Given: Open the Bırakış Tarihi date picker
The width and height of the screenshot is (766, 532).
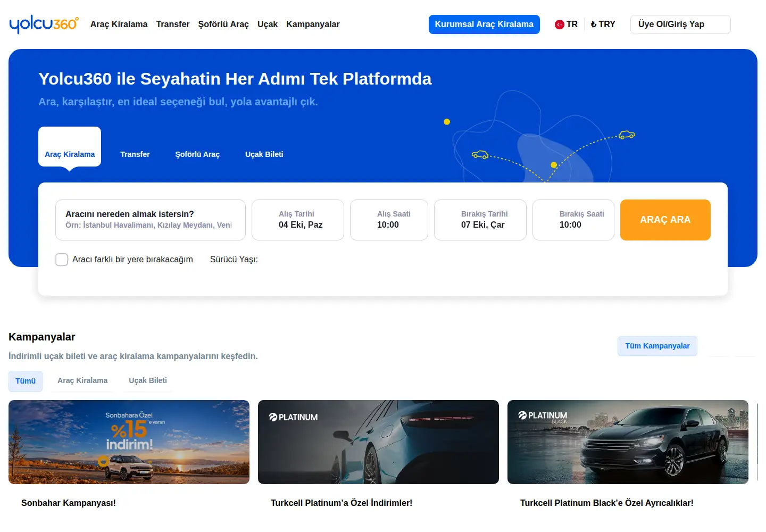Looking at the screenshot, I should click(x=480, y=220).
